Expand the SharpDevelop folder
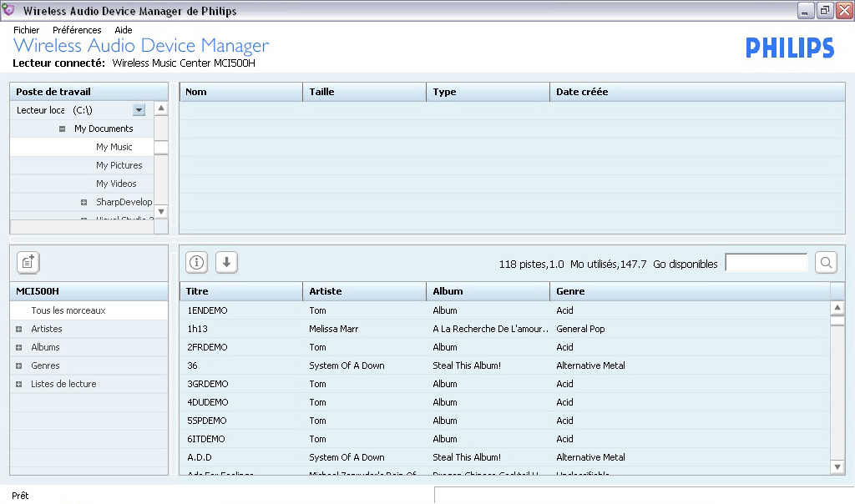Viewport: 855px width, 504px height. [83, 203]
